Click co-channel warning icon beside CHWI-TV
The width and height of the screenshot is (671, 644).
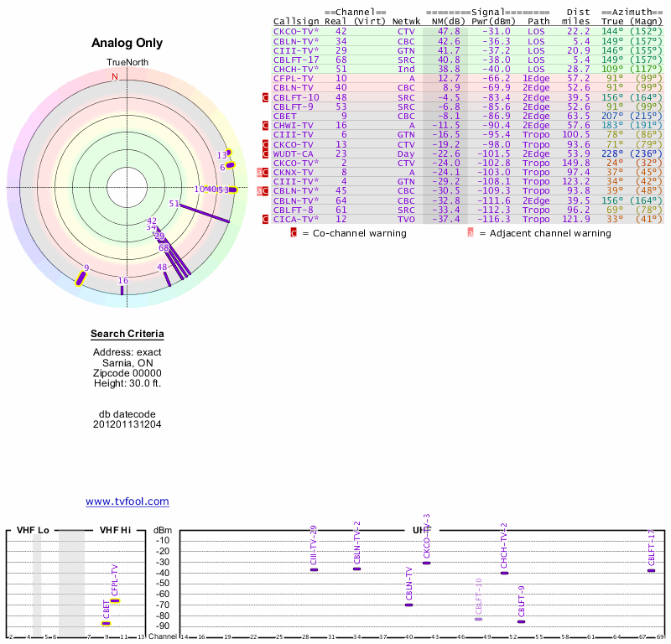(266, 126)
